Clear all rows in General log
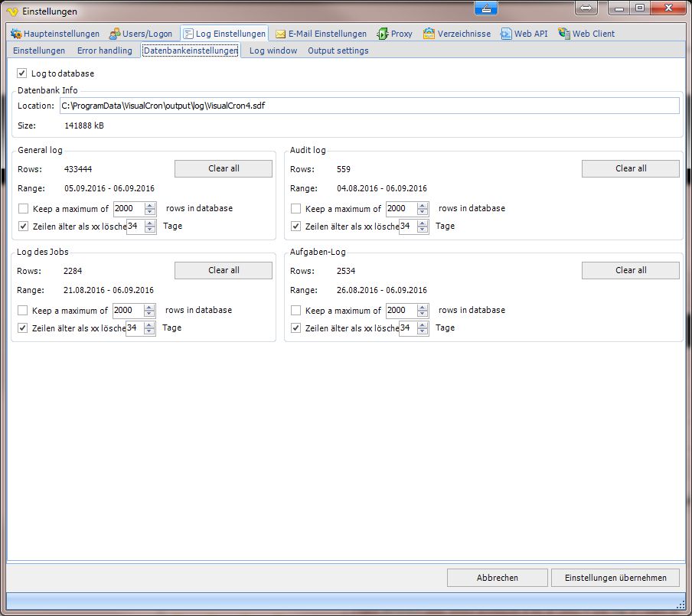This screenshot has height=616, width=692. 223,168
